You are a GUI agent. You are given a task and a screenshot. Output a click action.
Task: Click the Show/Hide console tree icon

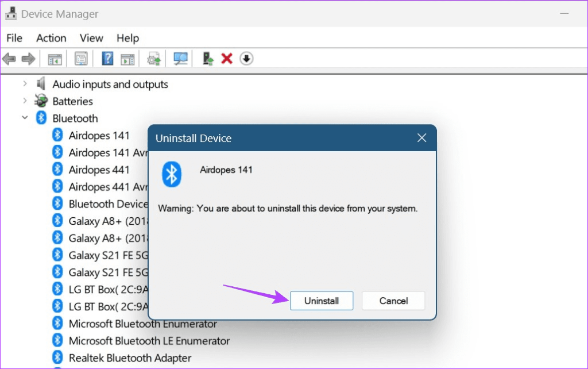pos(55,58)
